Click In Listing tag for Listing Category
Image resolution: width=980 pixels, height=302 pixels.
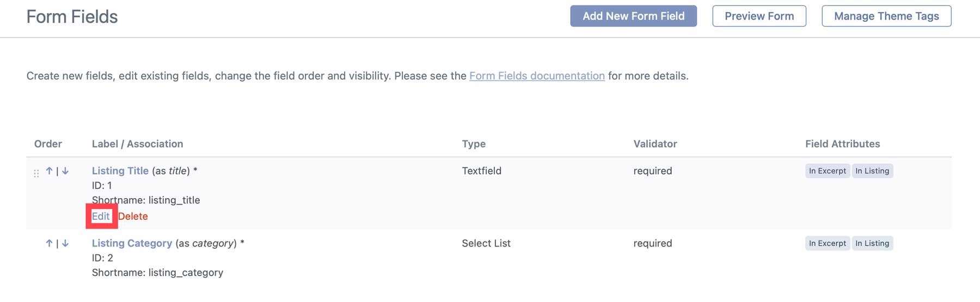[x=872, y=243]
